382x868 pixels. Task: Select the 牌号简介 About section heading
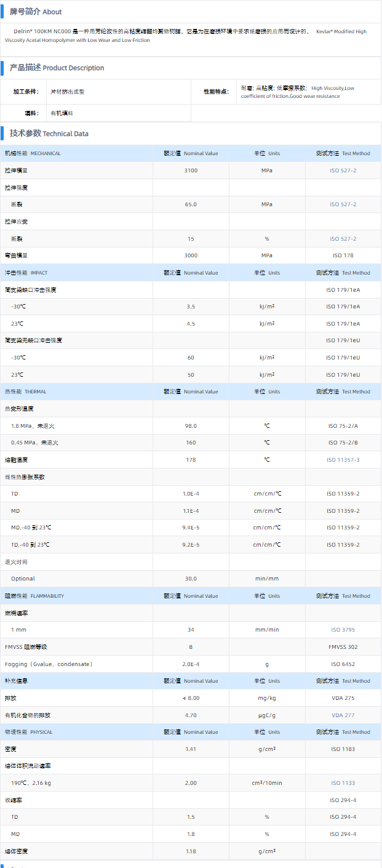coord(36,12)
